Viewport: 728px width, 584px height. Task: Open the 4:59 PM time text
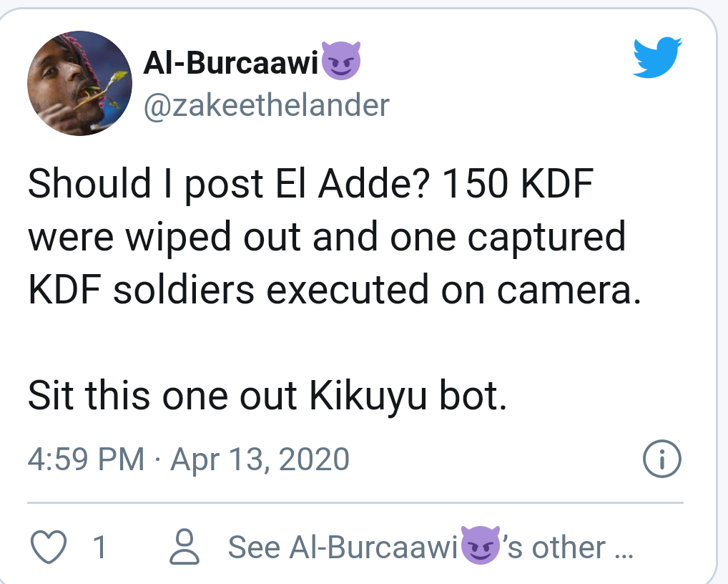pyautogui.click(x=86, y=459)
